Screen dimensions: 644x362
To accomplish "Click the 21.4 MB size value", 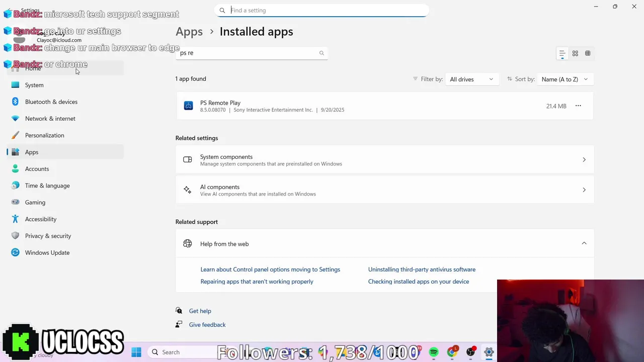I will [x=556, y=106].
